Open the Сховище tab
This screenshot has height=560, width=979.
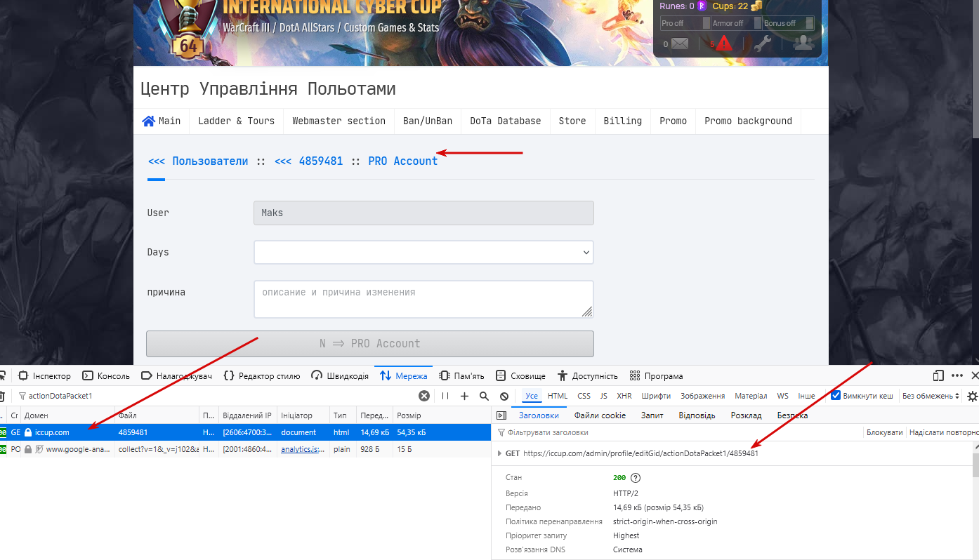[520, 375]
